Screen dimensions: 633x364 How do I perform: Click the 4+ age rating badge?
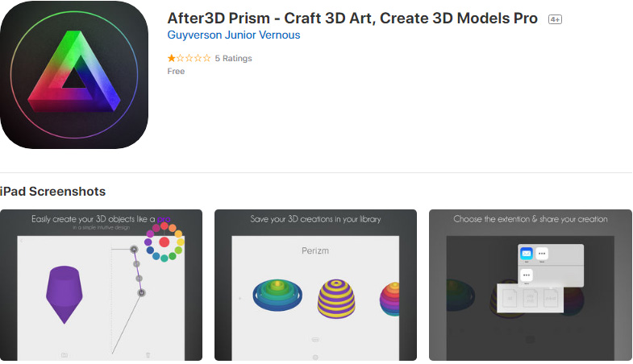[555, 19]
